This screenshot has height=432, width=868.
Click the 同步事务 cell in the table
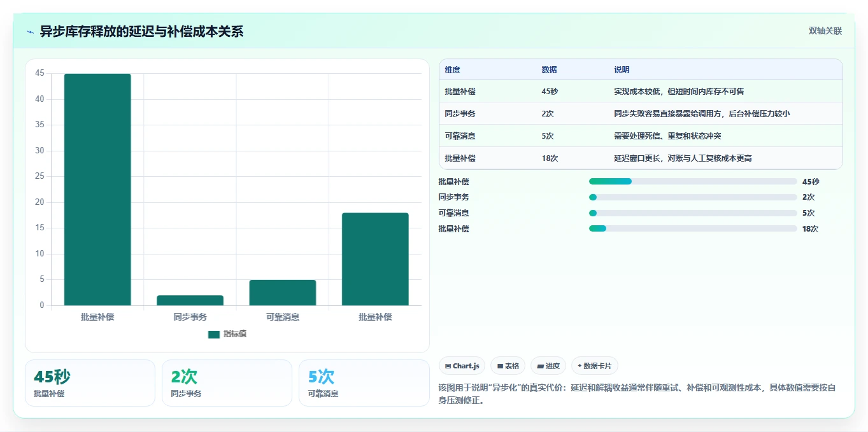(460, 114)
